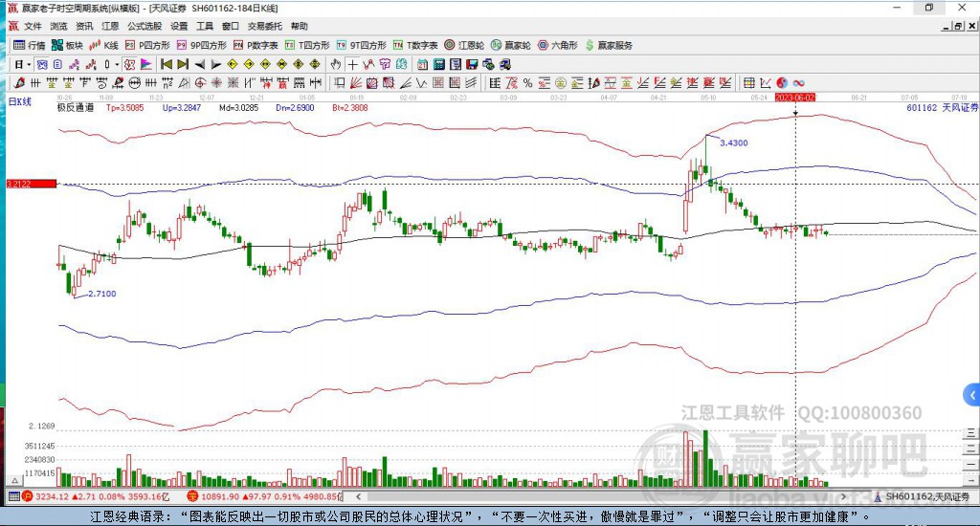
Task: Click the highlighted 2023-06-02 date marker
Action: coord(795,98)
